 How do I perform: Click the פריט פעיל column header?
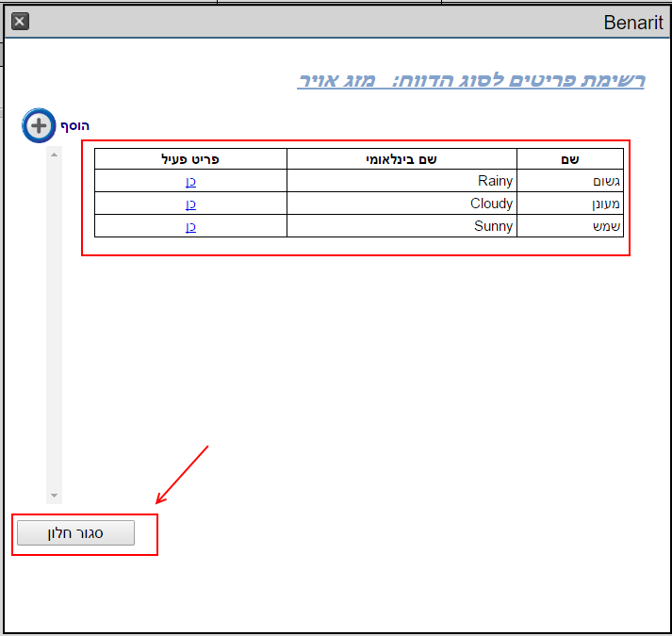(x=190, y=159)
